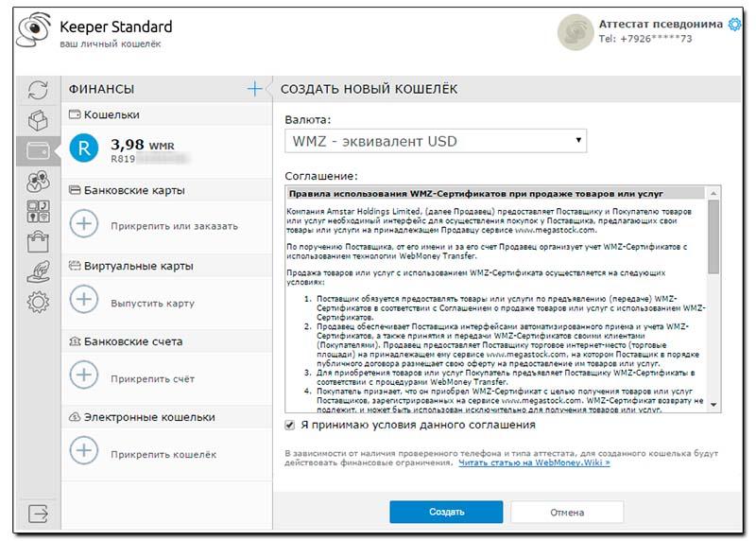Viewport: 756px width, 541px height.
Task: Click the Выпустить карту label
Action: (153, 304)
